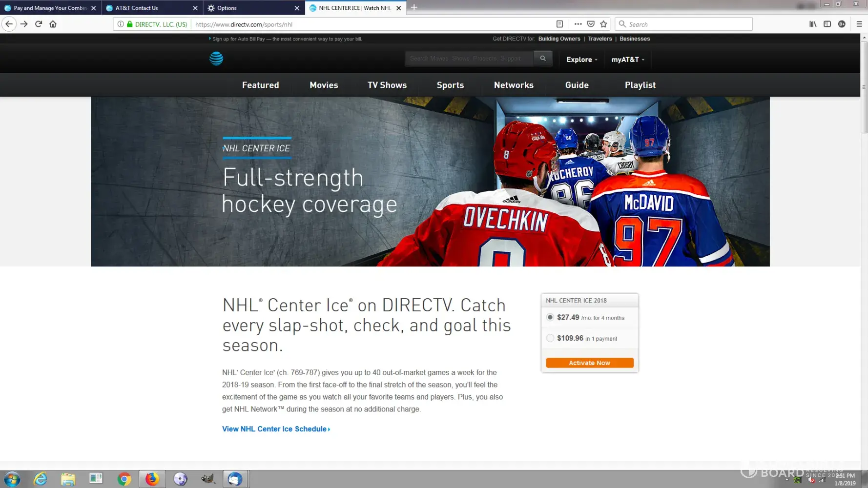This screenshot has height=488, width=868.
Task: Reload the current page
Action: coord(39,24)
